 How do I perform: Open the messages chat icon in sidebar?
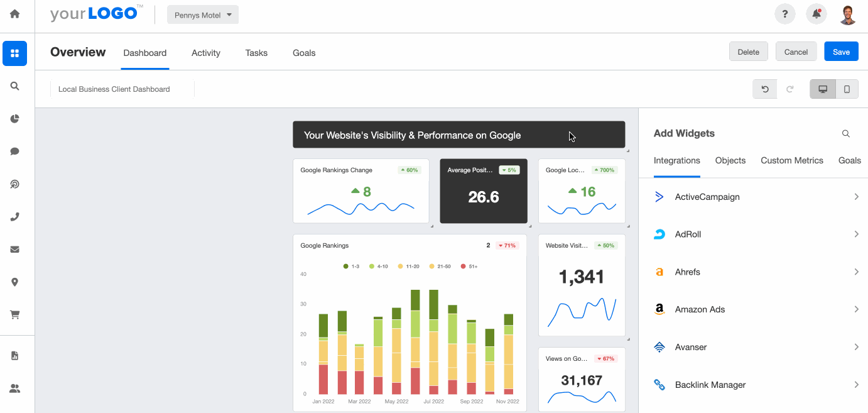pos(14,151)
